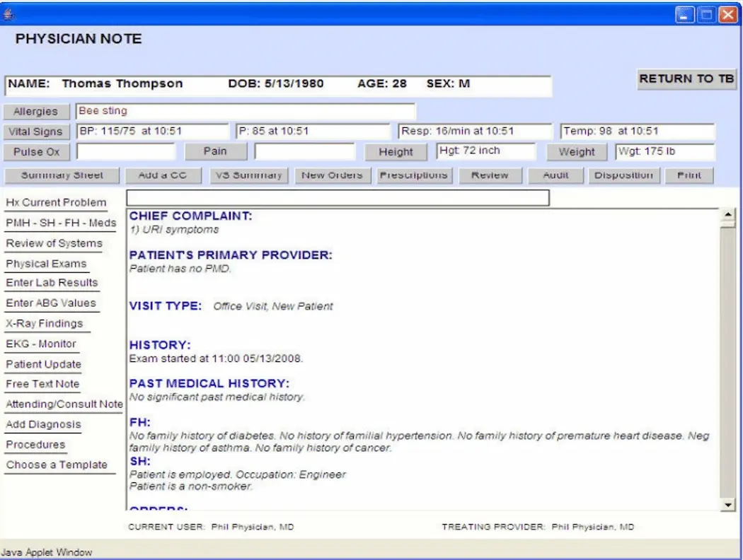743x560 pixels.
Task: Open the Pain assessment entry
Action: [216, 151]
